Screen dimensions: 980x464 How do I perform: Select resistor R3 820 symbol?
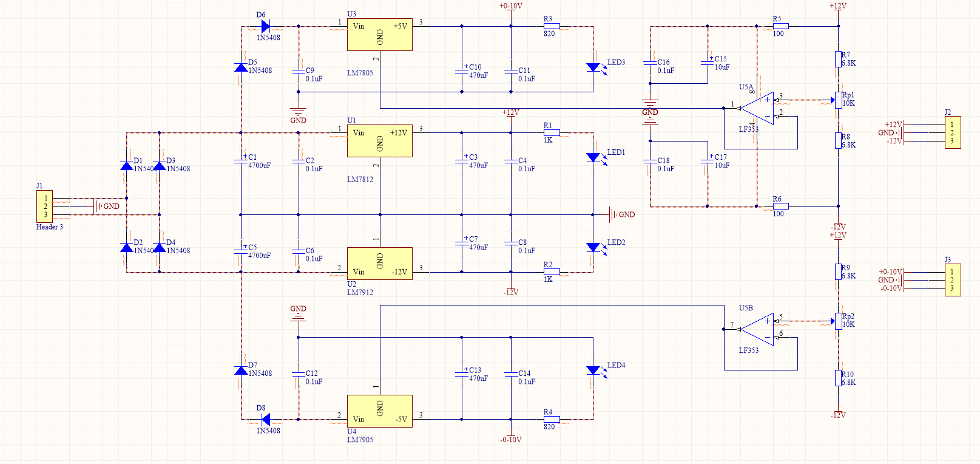pos(552,26)
